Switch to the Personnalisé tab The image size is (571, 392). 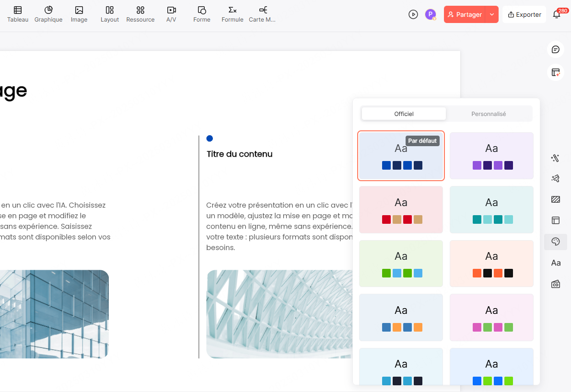[489, 114]
